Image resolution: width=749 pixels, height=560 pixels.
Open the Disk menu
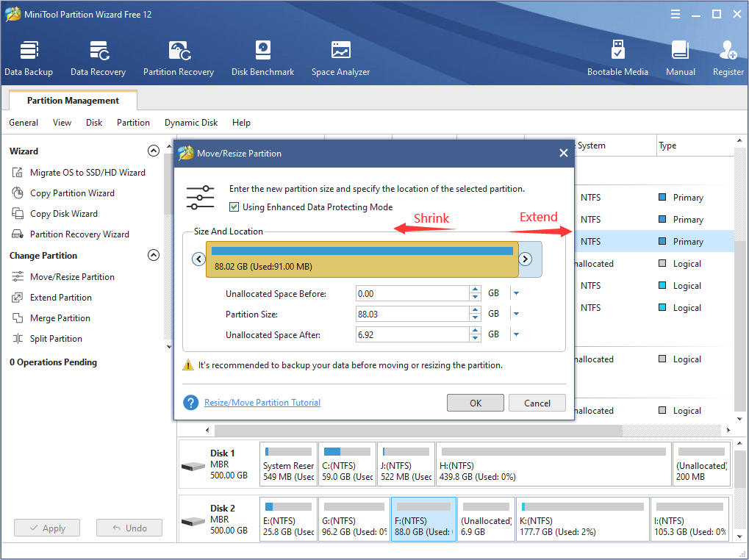pos(94,123)
